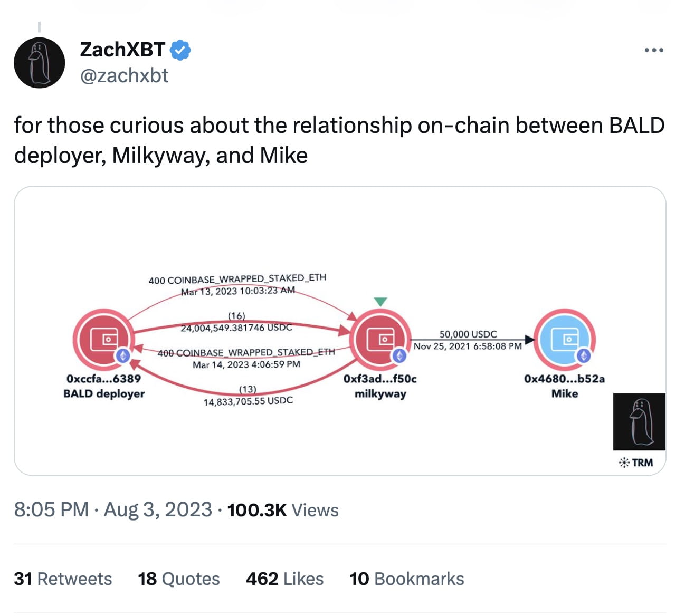The width and height of the screenshot is (685, 616).
Task: Click the Ethereum badge on BALD deployer wallet
Action: click(x=124, y=357)
